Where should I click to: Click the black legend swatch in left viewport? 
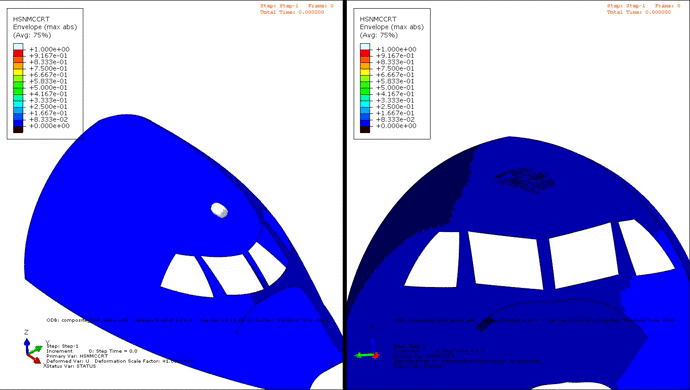[18, 129]
